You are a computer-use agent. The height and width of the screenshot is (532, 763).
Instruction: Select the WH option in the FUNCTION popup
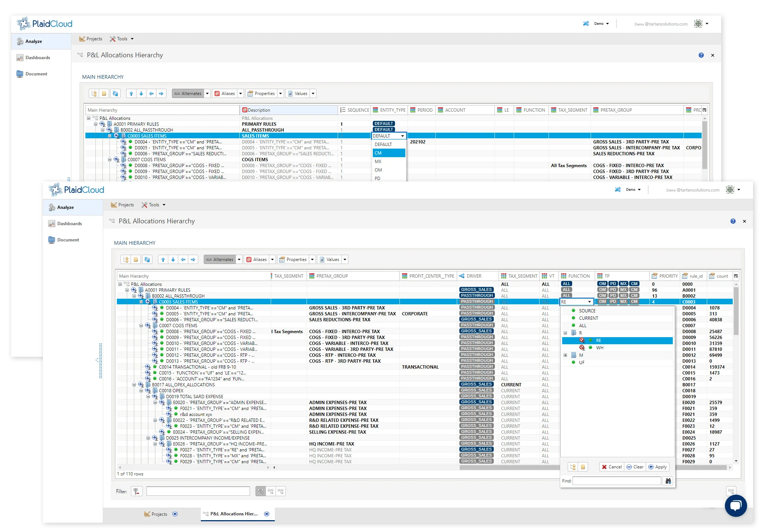click(x=600, y=348)
